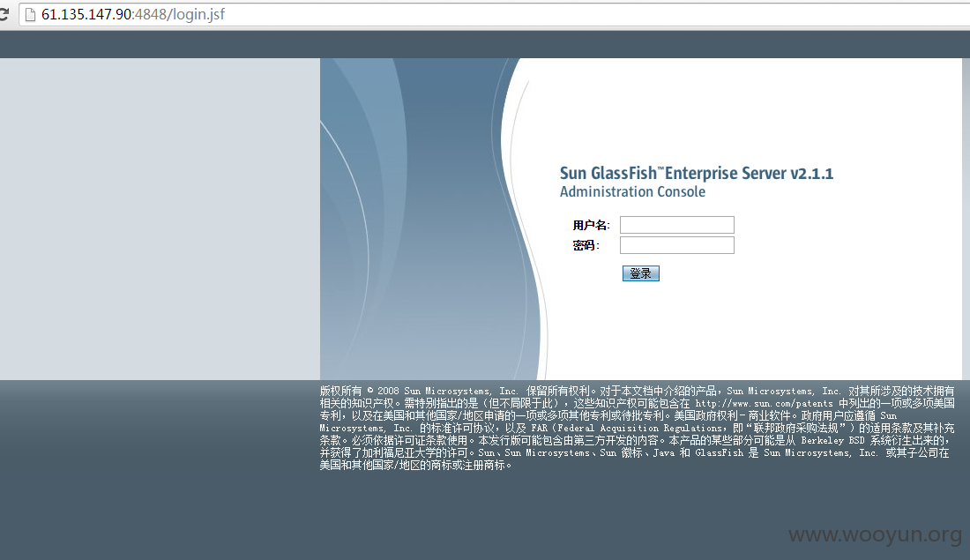This screenshot has height=560, width=970.
Task: Click the Administration Console subtitle
Action: (x=632, y=192)
